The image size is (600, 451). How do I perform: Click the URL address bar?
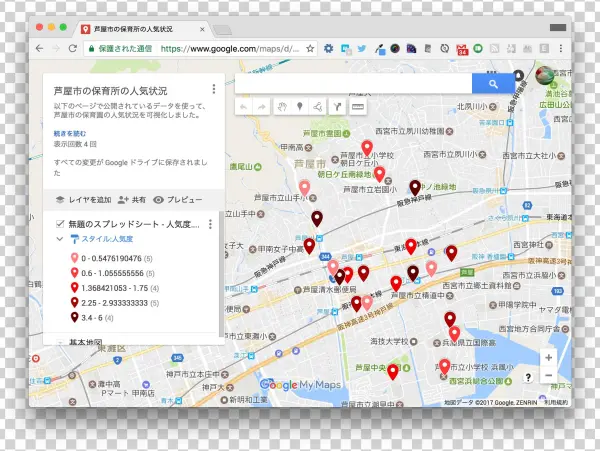[230, 49]
